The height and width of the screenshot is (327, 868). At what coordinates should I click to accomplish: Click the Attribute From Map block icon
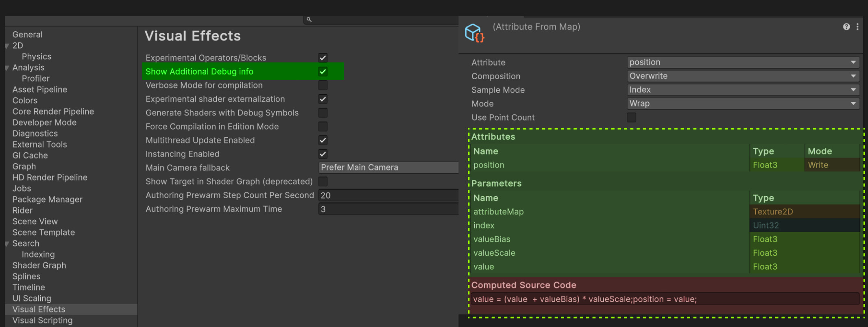pos(474,33)
